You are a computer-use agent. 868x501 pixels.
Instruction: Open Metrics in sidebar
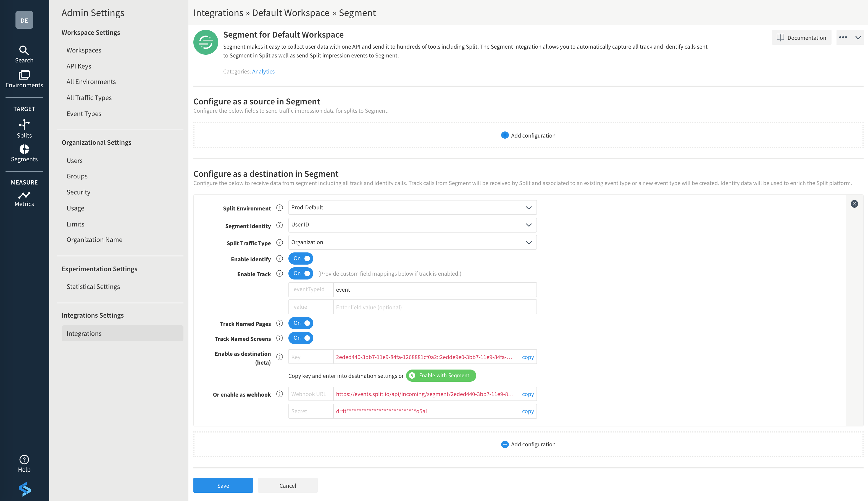24,199
